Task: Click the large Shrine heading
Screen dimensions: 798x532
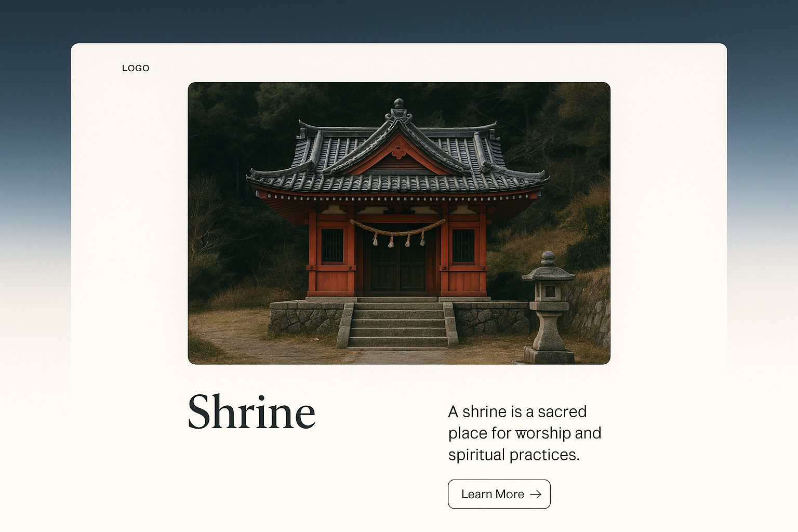Action: click(251, 413)
